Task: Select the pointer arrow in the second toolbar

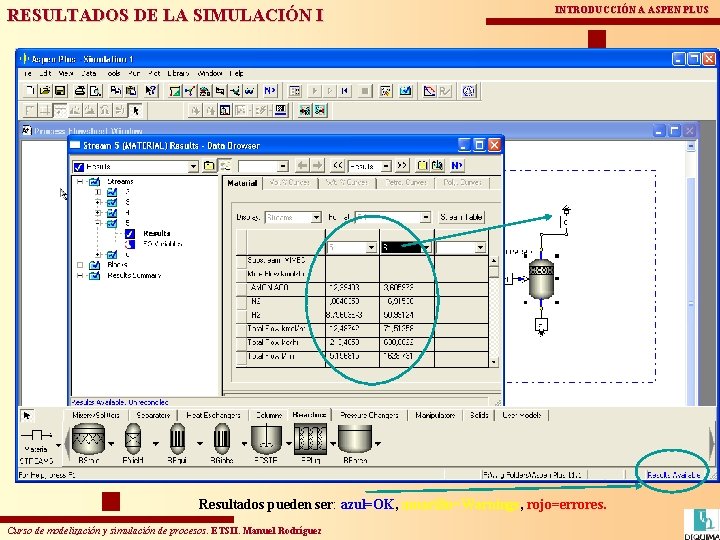Action: (x=136, y=110)
